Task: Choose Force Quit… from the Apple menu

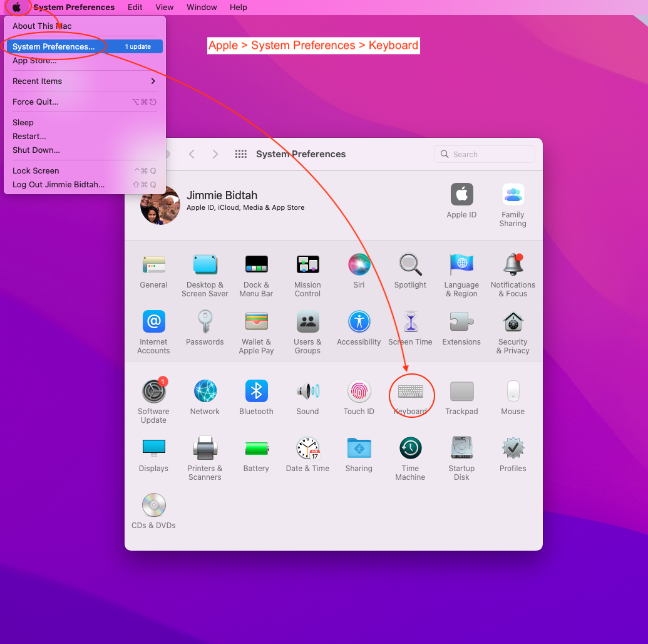Action: pos(85,101)
